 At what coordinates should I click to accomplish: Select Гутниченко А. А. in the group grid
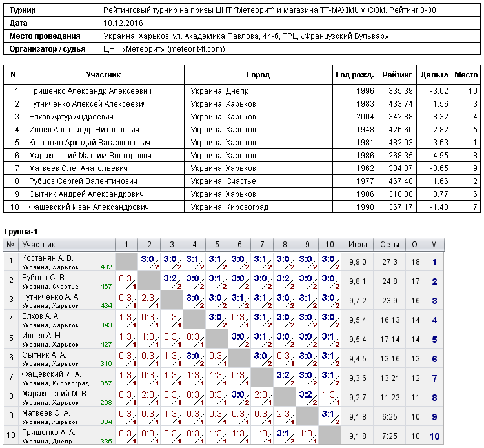(51, 297)
